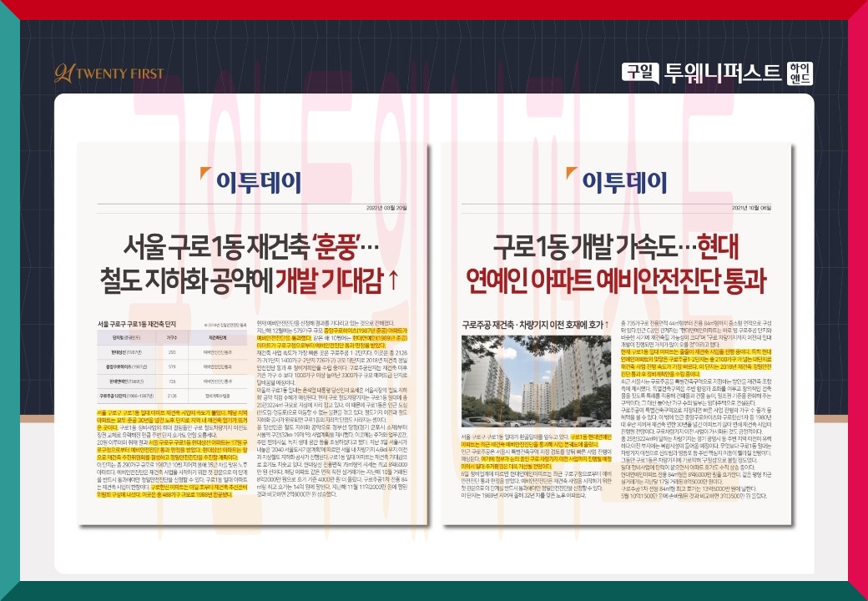Click the 이투데이 logo on the left article

click(251, 181)
